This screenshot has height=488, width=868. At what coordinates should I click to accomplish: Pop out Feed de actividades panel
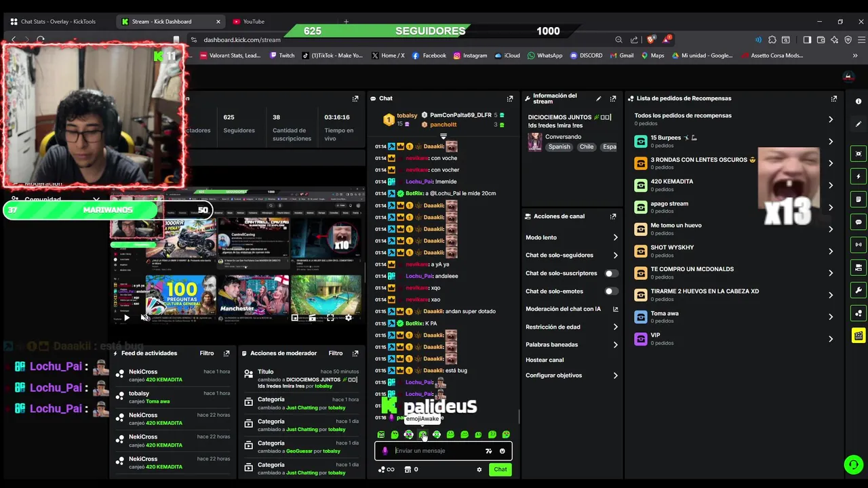point(226,353)
